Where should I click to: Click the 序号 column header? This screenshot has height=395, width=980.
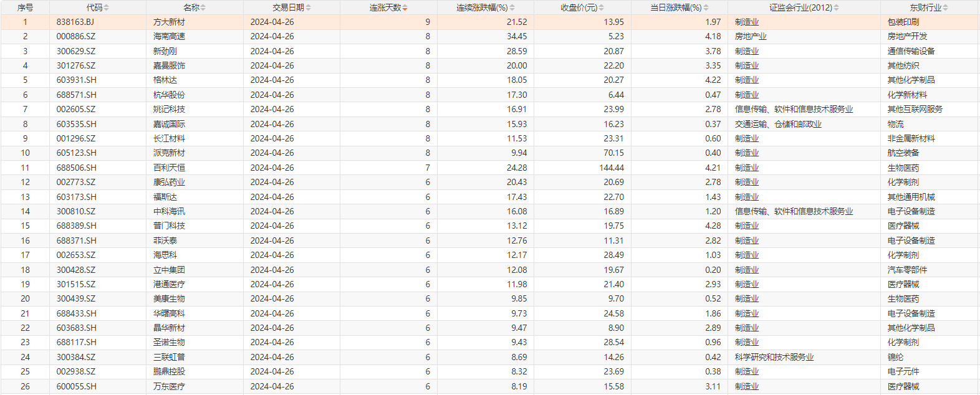(25, 7)
